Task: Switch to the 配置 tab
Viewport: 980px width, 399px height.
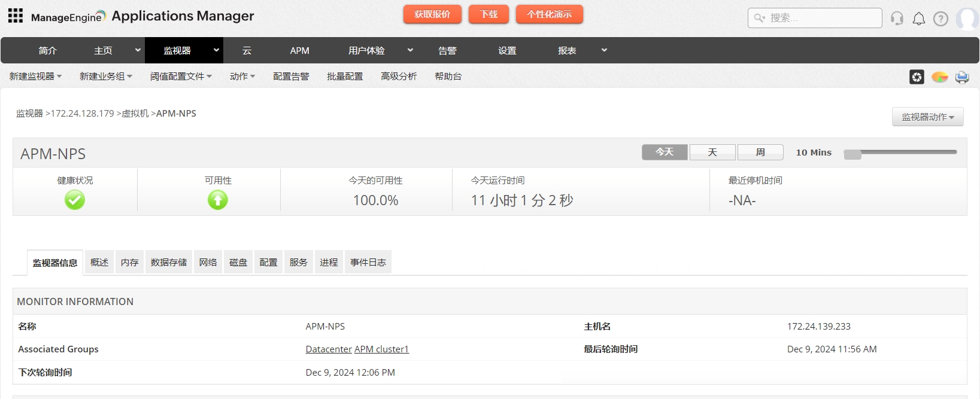Action: click(x=268, y=262)
